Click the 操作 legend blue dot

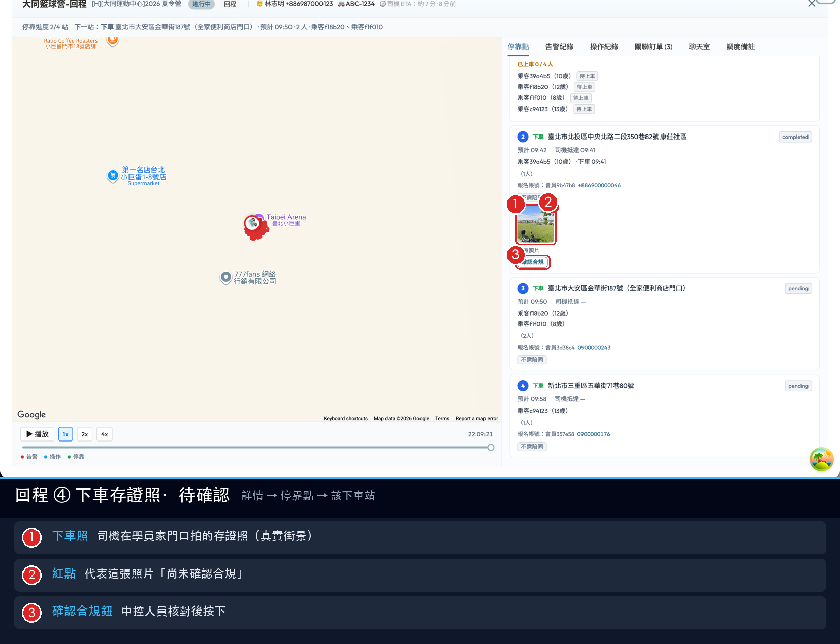pos(46,457)
